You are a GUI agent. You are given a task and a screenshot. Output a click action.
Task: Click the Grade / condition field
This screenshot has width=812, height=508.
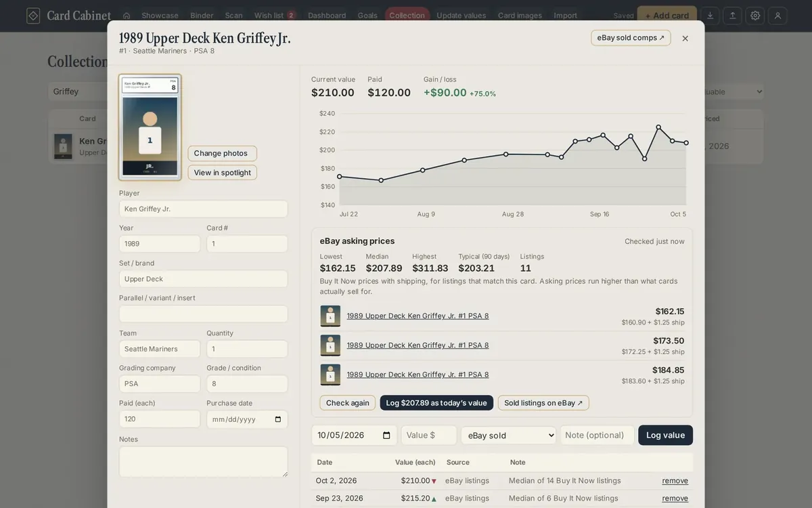[x=247, y=384]
